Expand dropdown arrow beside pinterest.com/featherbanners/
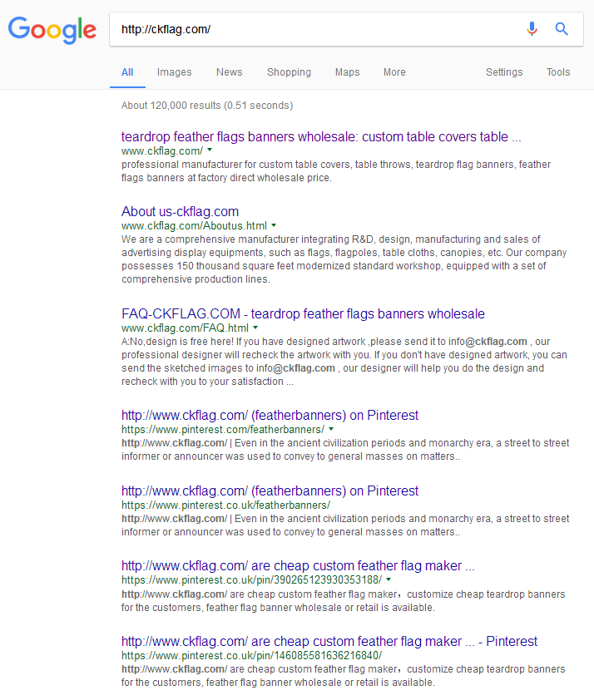The height and width of the screenshot is (700, 594). tap(331, 429)
